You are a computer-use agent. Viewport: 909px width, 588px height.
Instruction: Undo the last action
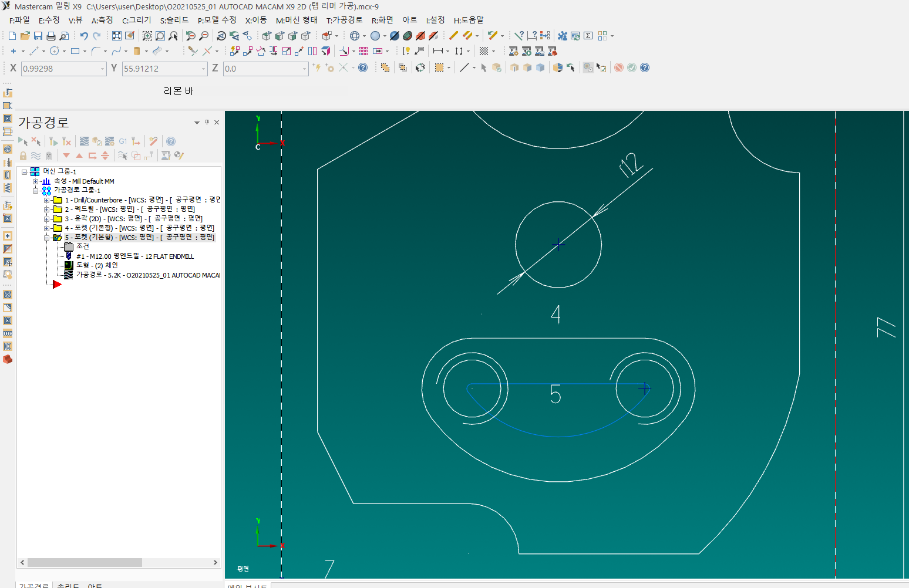(84, 36)
